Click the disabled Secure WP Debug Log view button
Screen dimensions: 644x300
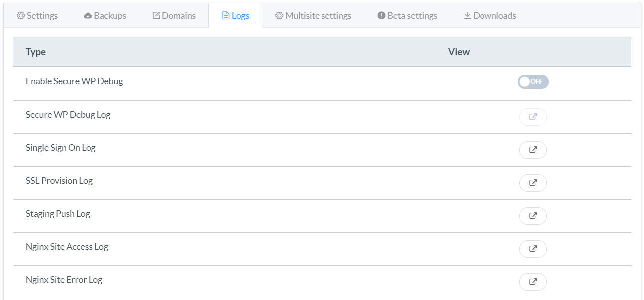coord(533,117)
